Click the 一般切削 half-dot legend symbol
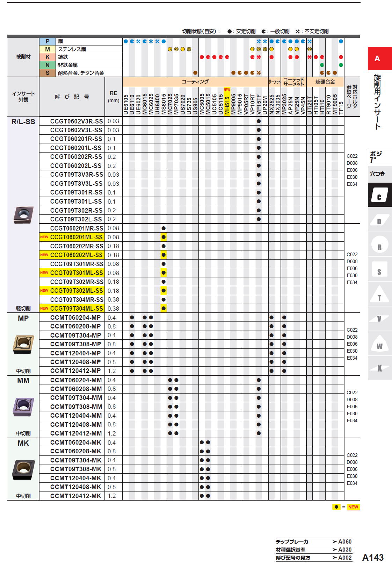 [x=264, y=31]
